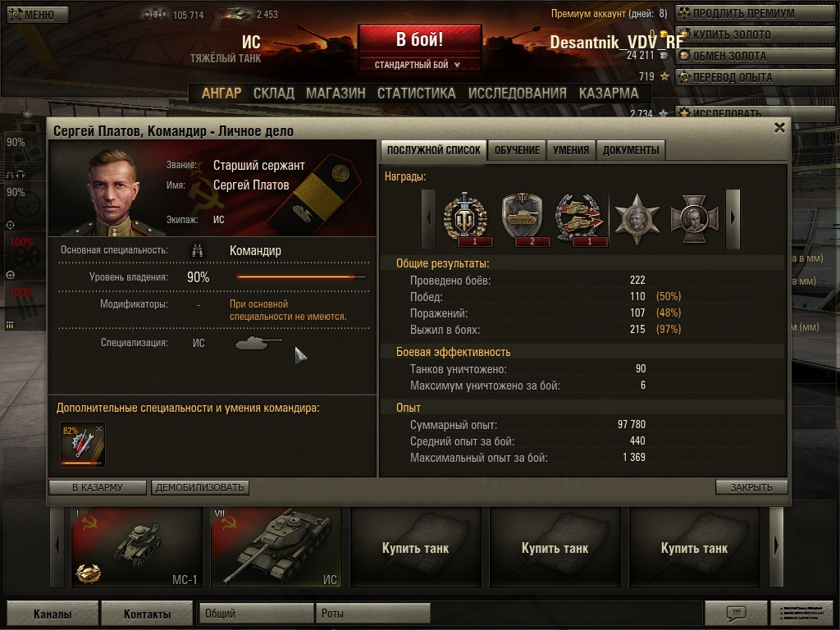The width and height of the screenshot is (840, 630).
Task: Go to the Казарма menu section
Action: [609, 94]
